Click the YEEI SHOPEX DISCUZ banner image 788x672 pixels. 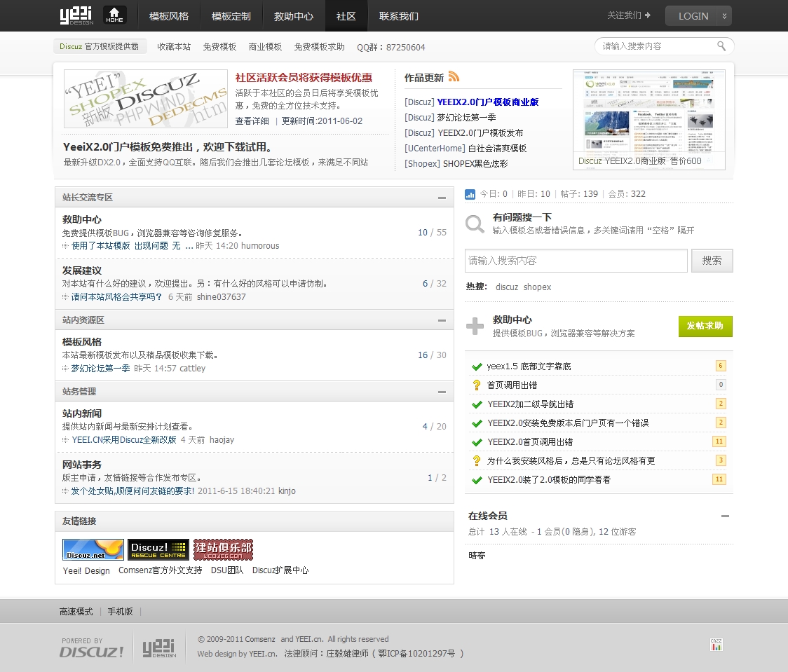(x=146, y=98)
